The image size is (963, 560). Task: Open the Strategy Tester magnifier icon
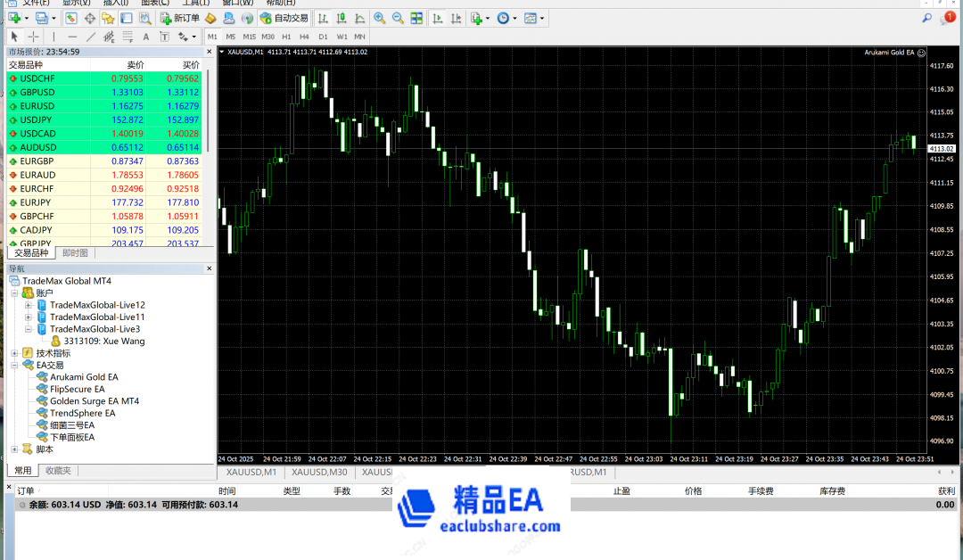pyautogui.click(x=145, y=19)
